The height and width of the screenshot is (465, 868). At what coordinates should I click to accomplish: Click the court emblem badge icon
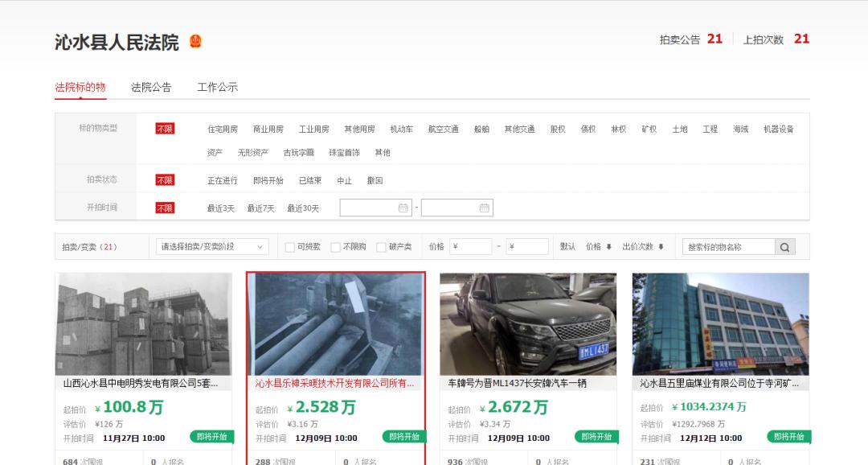[195, 42]
